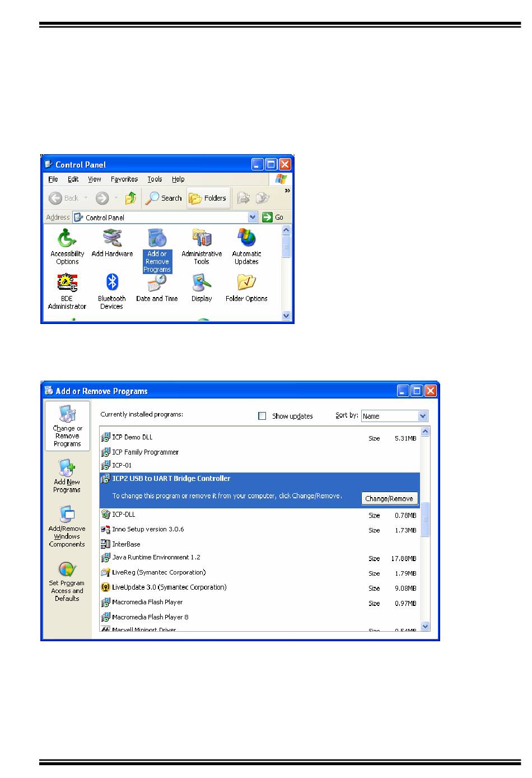Go up one folder level

coord(130,198)
